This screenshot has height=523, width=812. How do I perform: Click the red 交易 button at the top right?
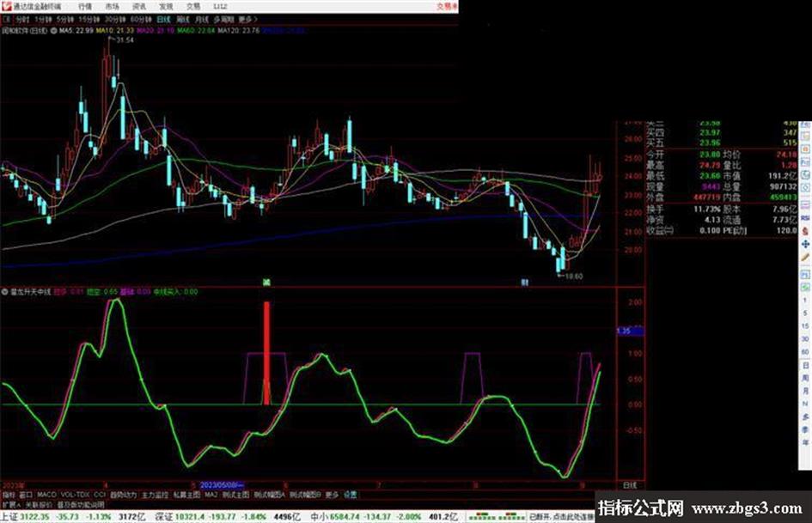[446, 7]
